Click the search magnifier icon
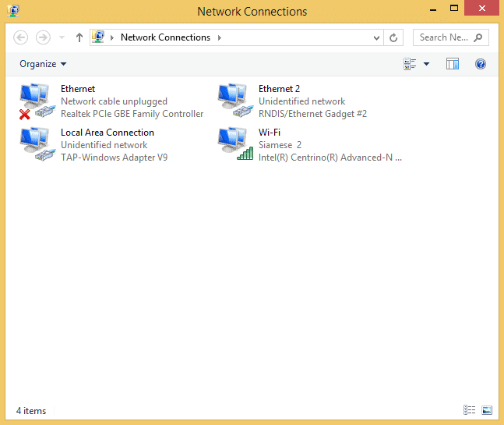The image size is (504, 425). coord(478,37)
